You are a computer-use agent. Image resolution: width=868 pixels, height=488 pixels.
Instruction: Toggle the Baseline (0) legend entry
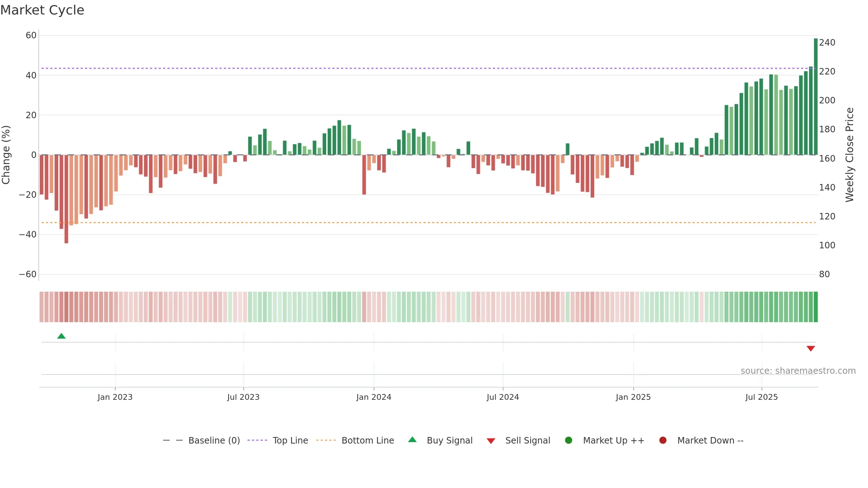(x=201, y=441)
